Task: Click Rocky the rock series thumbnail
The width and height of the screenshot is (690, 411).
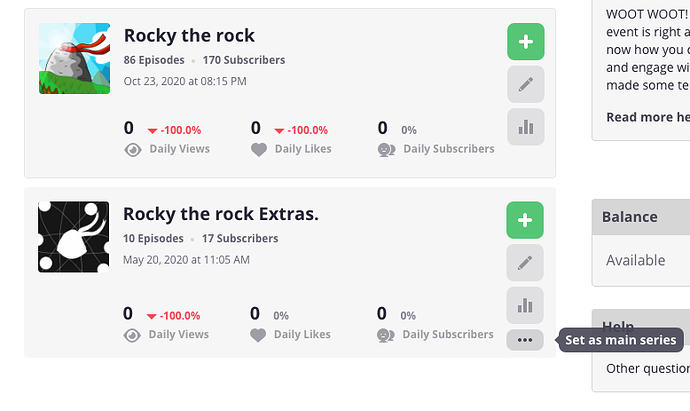Action: pyautogui.click(x=74, y=59)
